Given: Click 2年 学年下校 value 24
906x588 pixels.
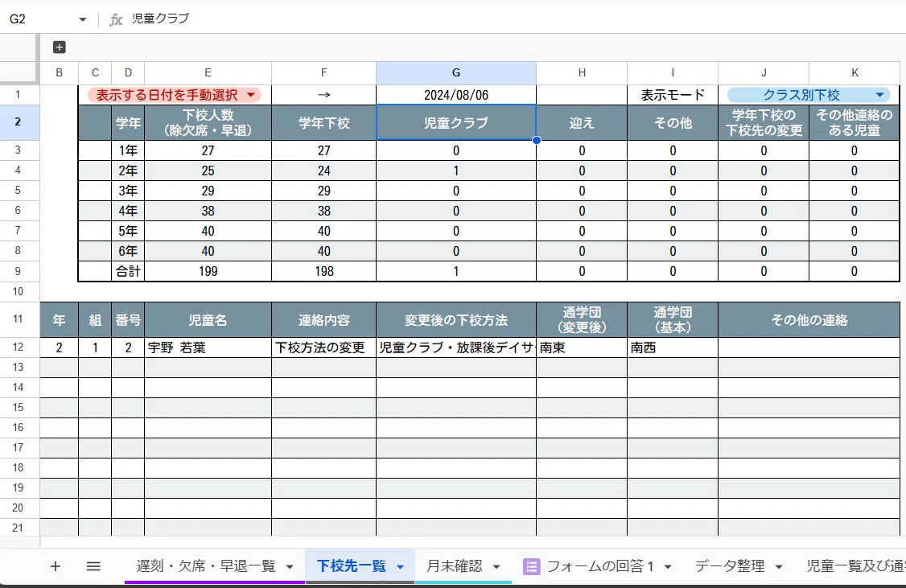Looking at the screenshot, I should tap(323, 171).
